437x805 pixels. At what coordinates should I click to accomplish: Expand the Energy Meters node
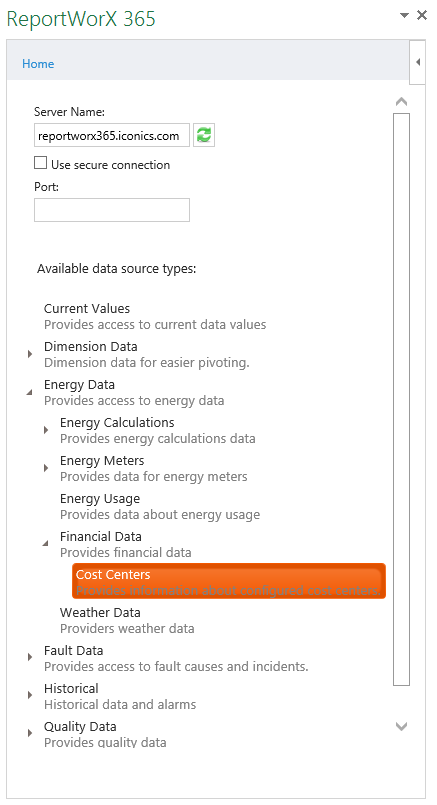tap(46, 468)
